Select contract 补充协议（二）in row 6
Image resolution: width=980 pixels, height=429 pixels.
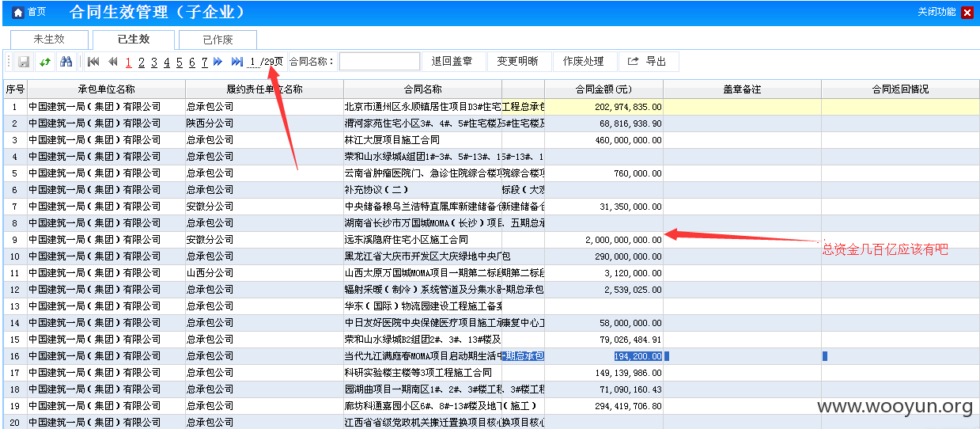click(x=422, y=189)
